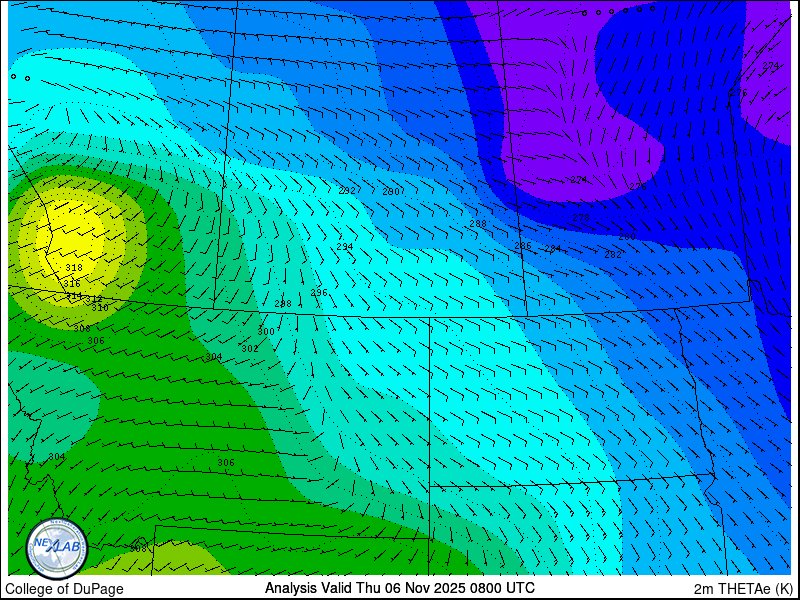
Task: Click the NEXLAB logo
Action: click(x=57, y=549)
